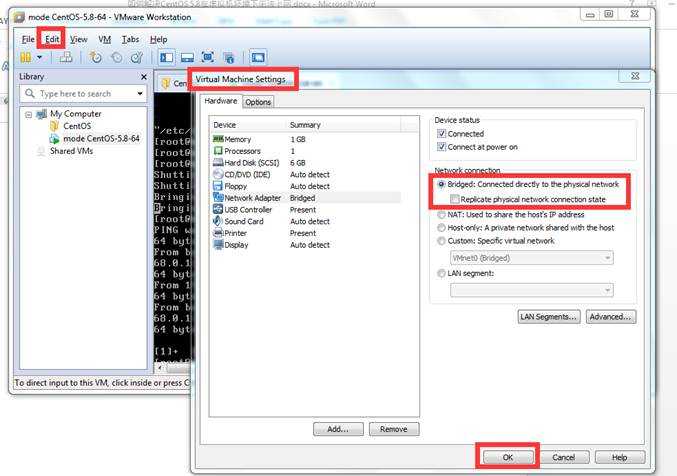This screenshot has height=476, width=677.
Task: Click the Add... device button
Action: (x=338, y=429)
